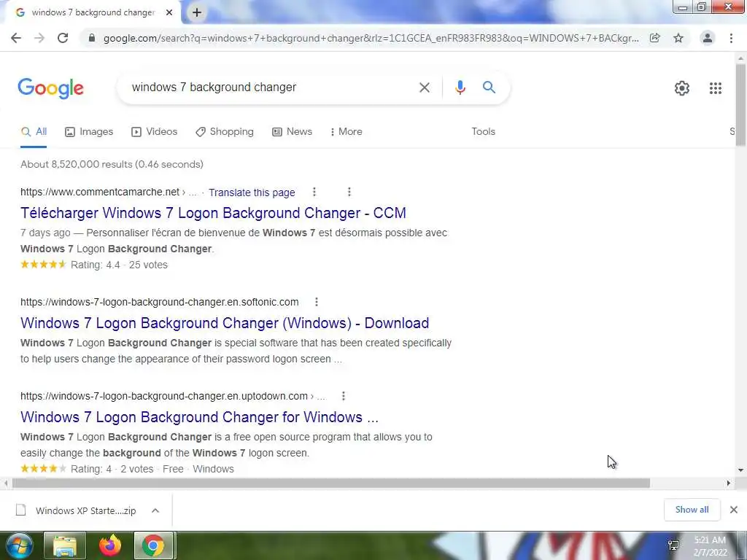The height and width of the screenshot is (560, 747).
Task: Switch to the Images tab
Action: tap(89, 132)
